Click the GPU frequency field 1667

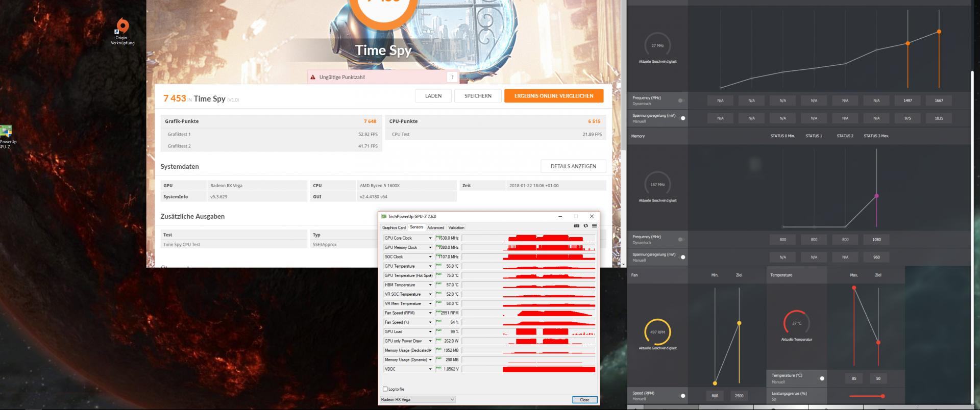(939, 100)
